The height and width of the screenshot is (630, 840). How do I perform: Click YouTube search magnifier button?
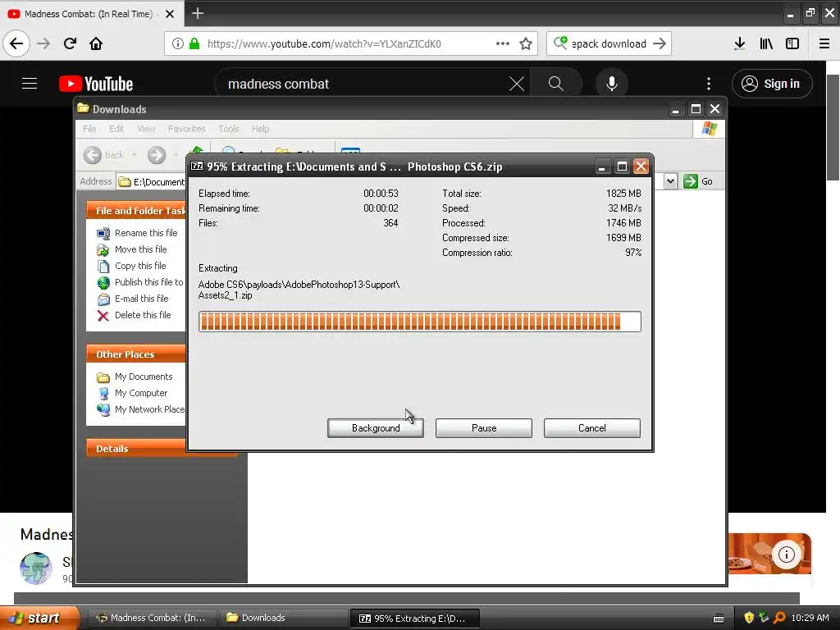point(555,84)
